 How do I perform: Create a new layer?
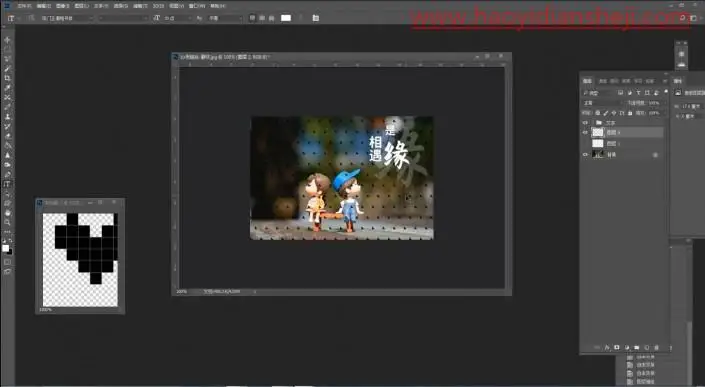tap(647, 347)
